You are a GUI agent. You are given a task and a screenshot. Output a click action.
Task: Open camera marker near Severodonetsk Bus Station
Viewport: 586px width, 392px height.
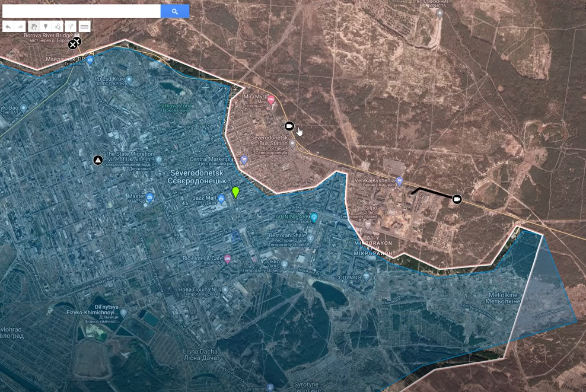pyautogui.click(x=289, y=126)
